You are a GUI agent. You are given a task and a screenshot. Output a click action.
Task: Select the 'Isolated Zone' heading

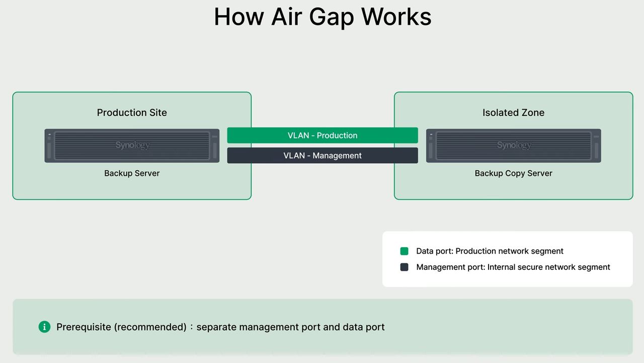pos(513,113)
